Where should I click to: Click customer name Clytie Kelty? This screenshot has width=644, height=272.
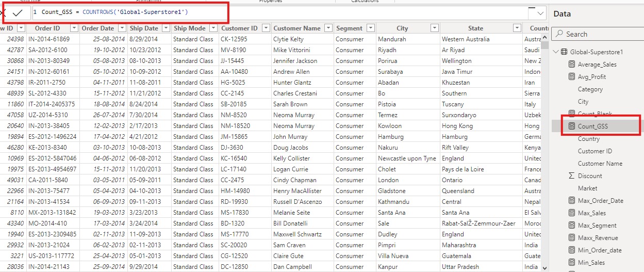pos(288,39)
